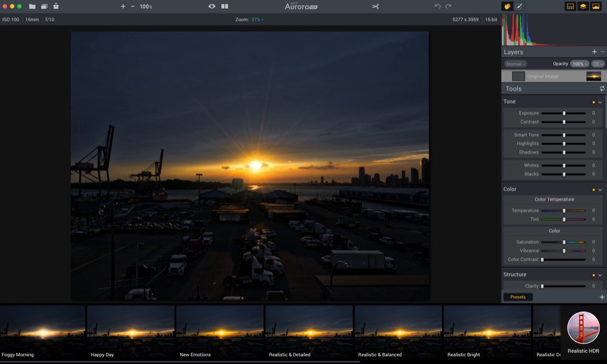
Task: Click the Presets button
Action: tap(518, 297)
